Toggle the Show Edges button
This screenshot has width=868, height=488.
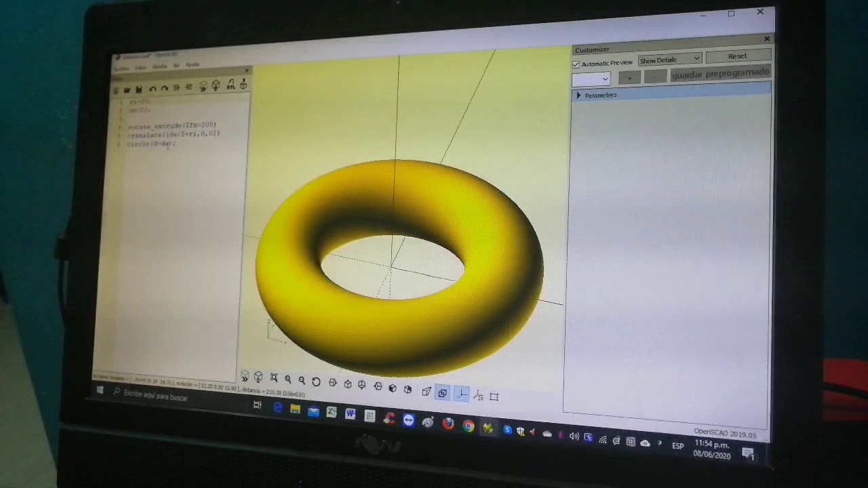pyautogui.click(x=494, y=396)
